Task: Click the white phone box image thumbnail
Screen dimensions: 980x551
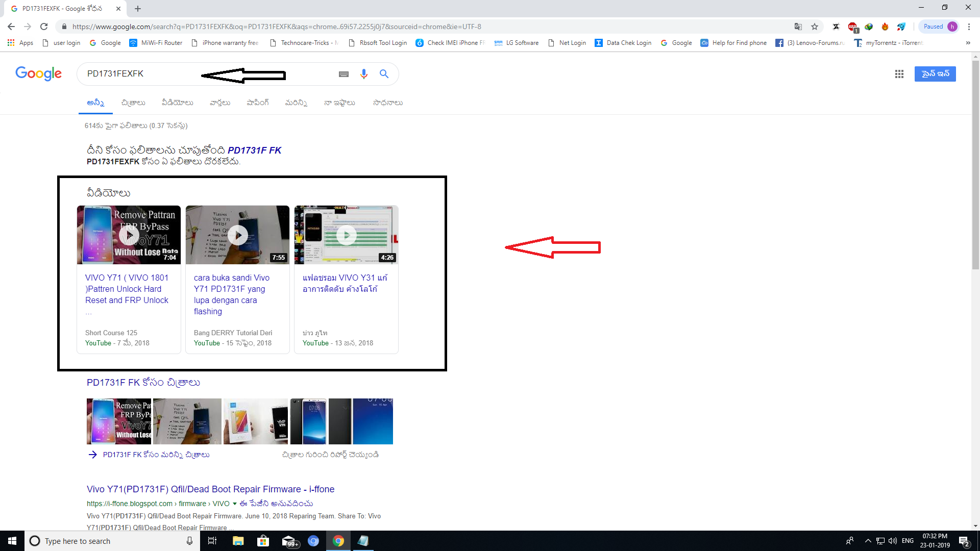Action: point(256,421)
